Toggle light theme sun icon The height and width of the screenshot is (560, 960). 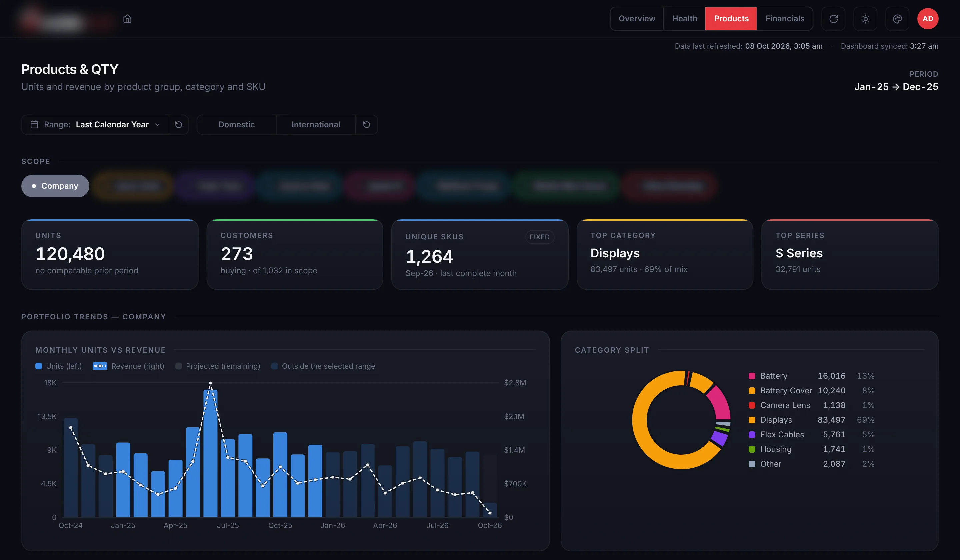(x=865, y=19)
